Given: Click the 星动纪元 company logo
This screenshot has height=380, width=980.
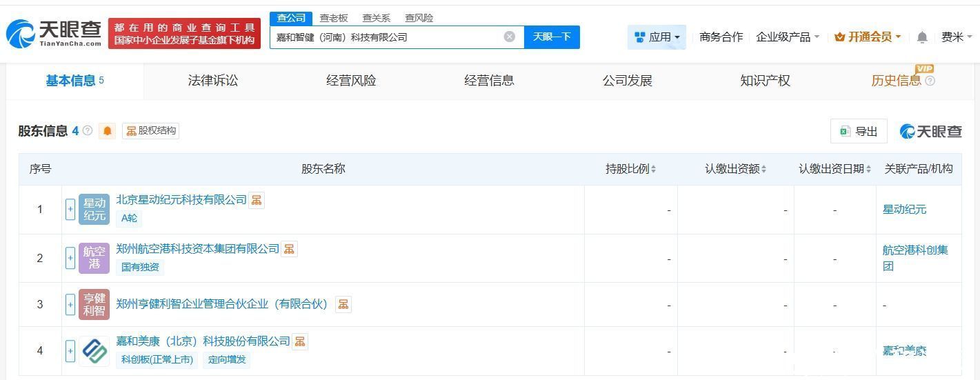Looking at the screenshot, I should coord(94,209).
